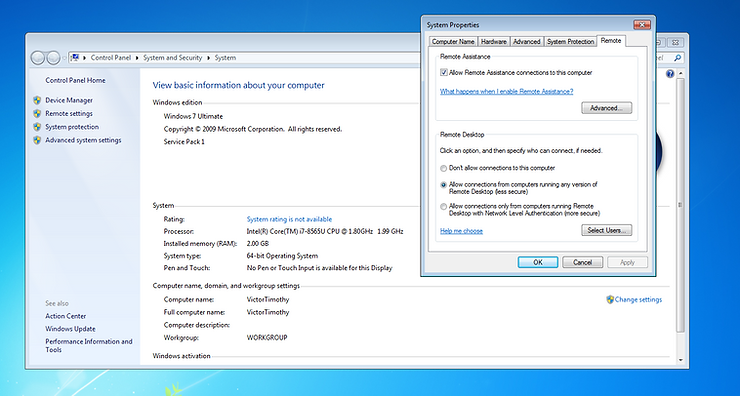Select the Remote tab

(x=611, y=41)
